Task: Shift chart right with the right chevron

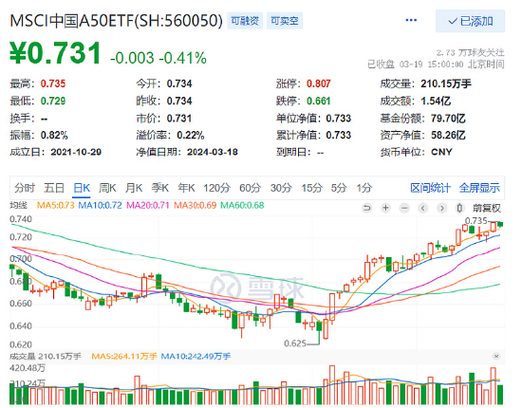Action: (442, 208)
